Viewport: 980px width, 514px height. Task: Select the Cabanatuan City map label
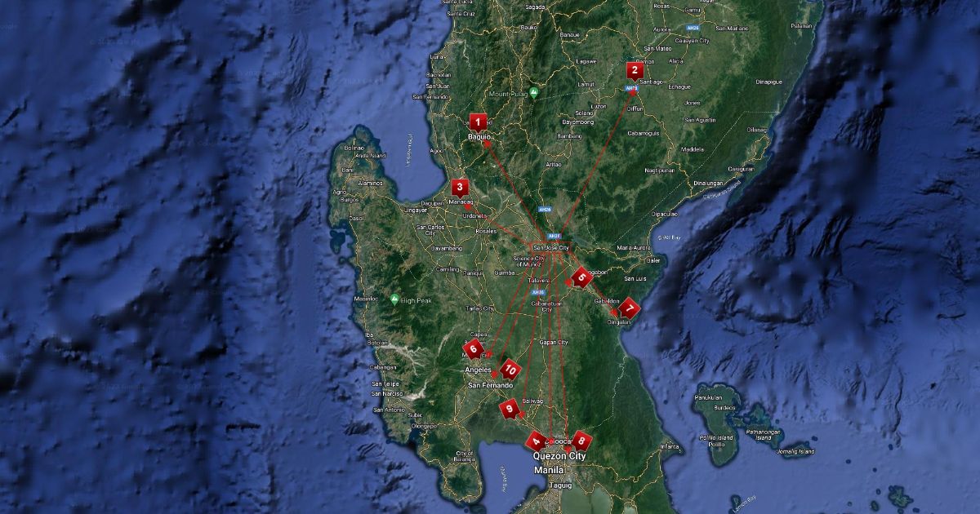click(x=548, y=305)
